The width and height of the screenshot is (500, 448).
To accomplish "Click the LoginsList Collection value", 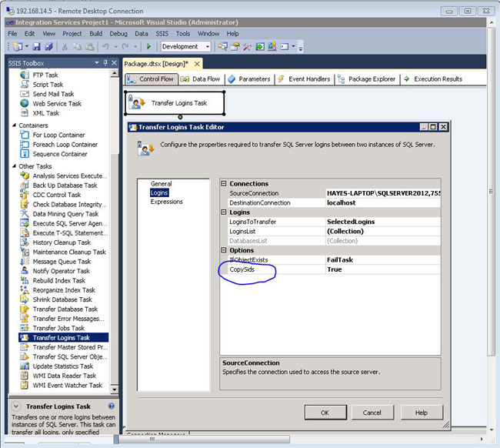I will [383, 232].
